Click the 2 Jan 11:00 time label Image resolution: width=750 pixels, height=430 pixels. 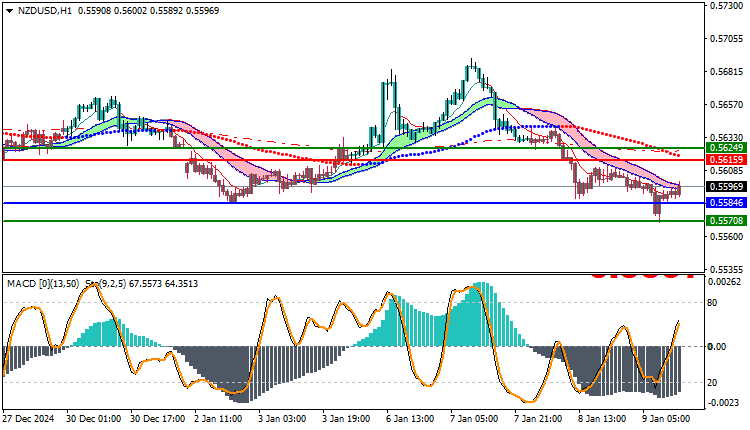pyautogui.click(x=219, y=419)
